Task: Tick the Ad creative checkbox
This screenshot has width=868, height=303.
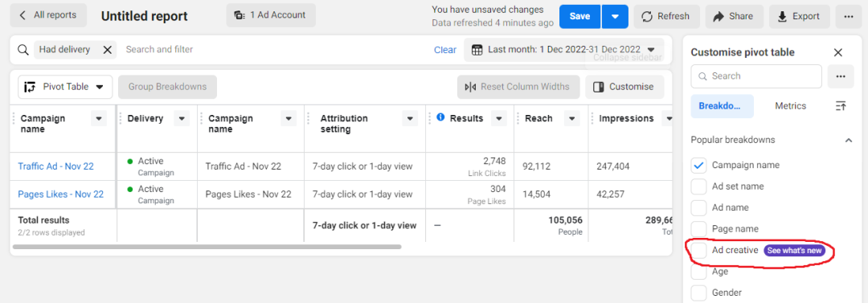Action: tap(699, 251)
